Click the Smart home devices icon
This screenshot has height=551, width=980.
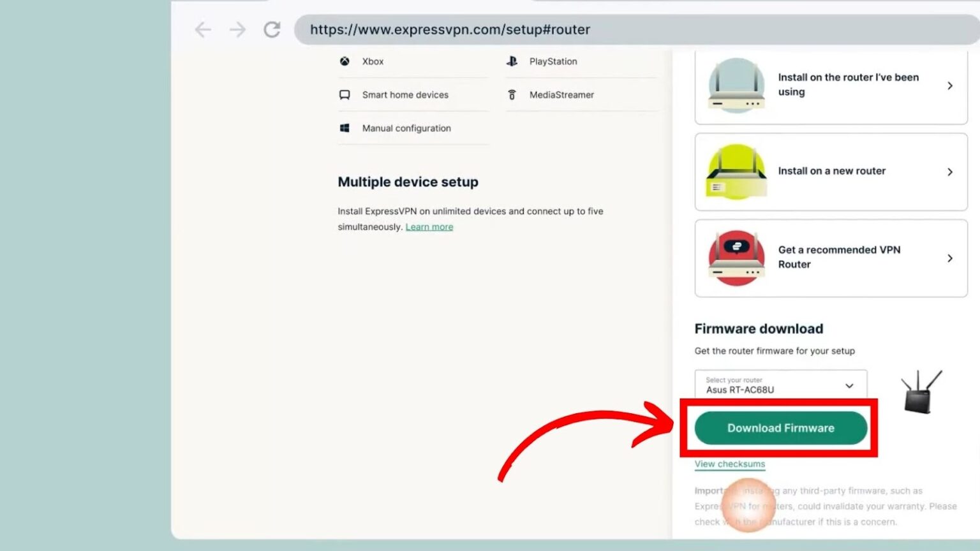(345, 95)
